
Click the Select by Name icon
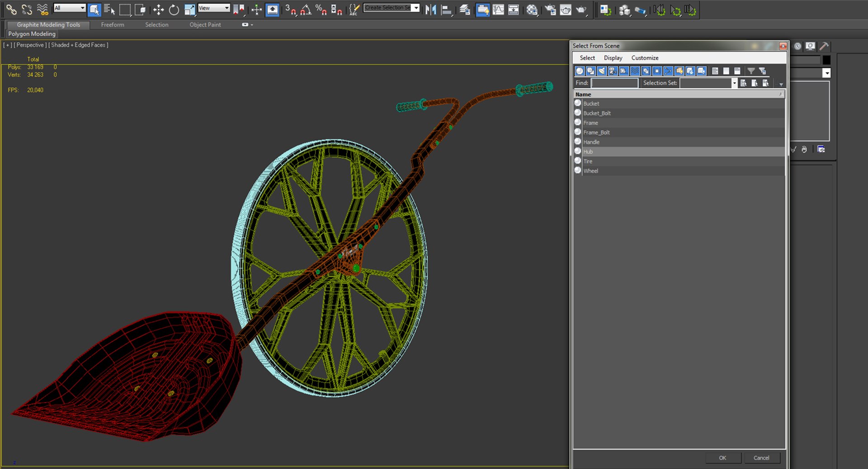[109, 9]
